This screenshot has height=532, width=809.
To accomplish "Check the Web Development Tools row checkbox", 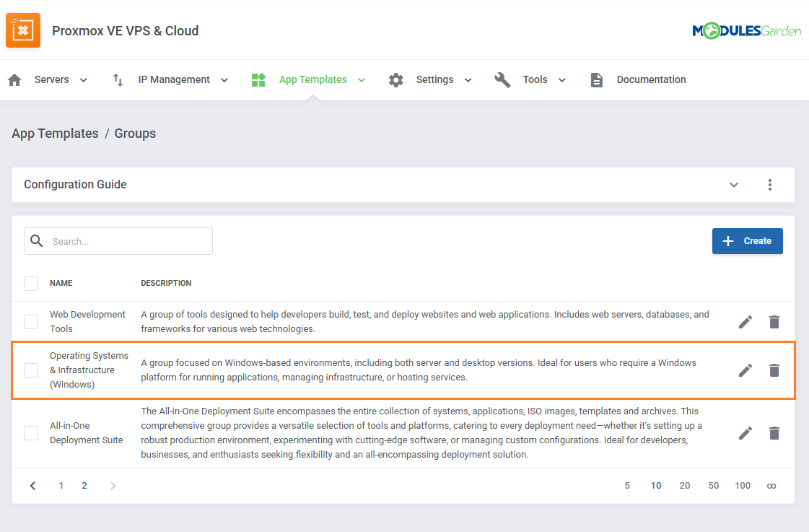I will [x=31, y=321].
